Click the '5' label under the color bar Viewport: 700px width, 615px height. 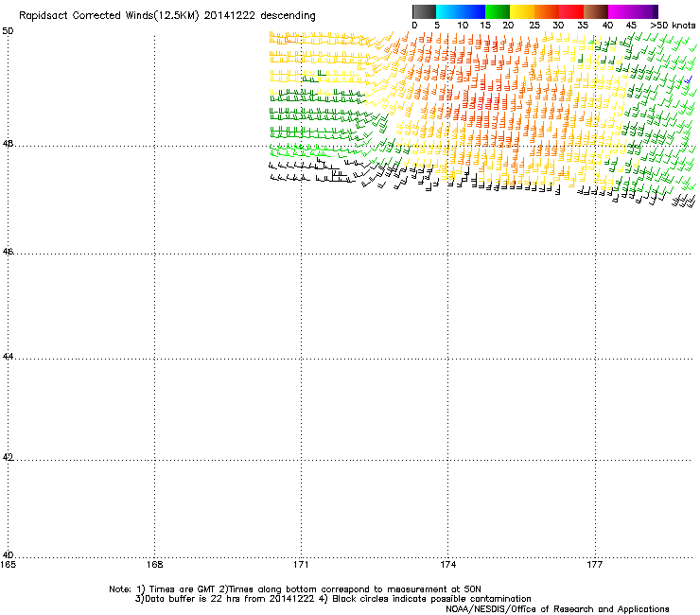[437, 26]
